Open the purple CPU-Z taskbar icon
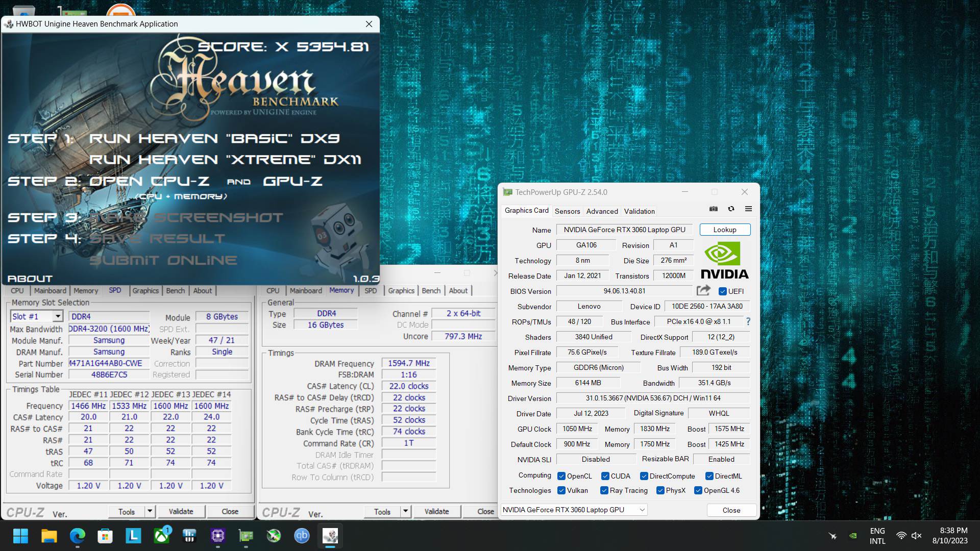This screenshot has height=551, width=980. (218, 536)
